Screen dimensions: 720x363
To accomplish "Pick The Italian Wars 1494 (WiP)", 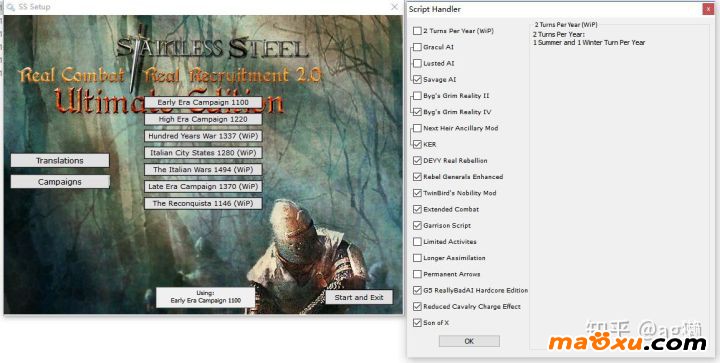I will click(203, 169).
